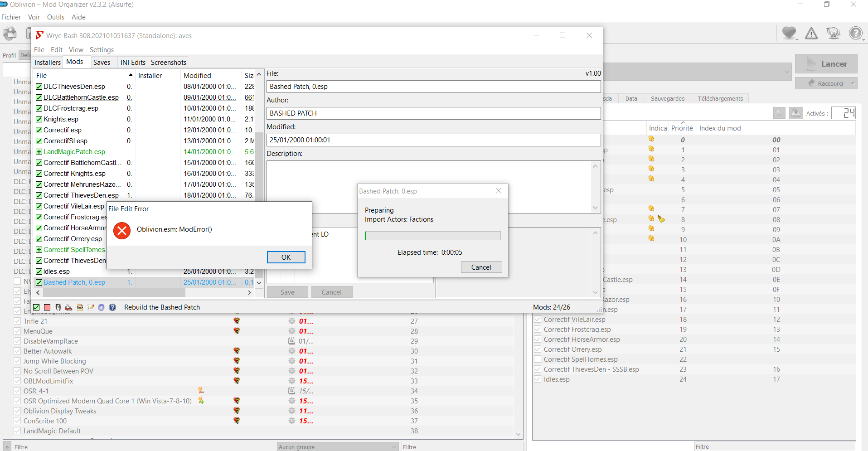Screen dimensions: 868x451
Task: Cancel the Bashed Patch build progress dialog
Action: tap(481, 267)
